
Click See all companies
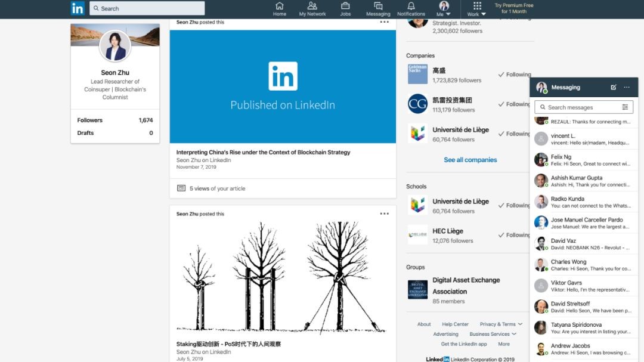[x=470, y=160]
